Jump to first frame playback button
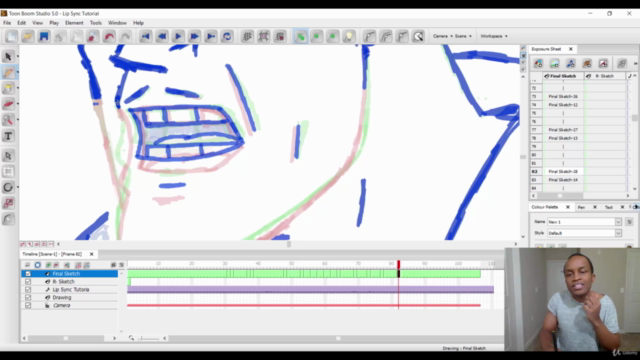The height and width of the screenshot is (360, 640). (x=145, y=36)
